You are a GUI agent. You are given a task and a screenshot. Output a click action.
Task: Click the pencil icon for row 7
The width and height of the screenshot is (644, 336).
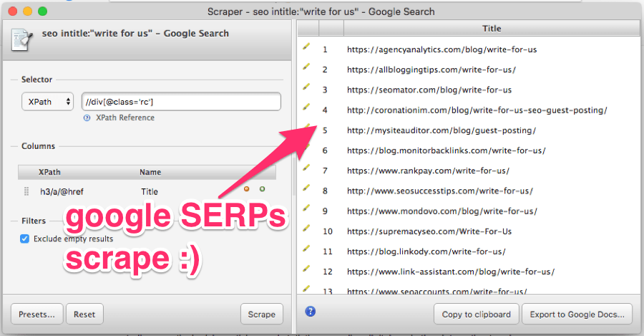point(307,168)
